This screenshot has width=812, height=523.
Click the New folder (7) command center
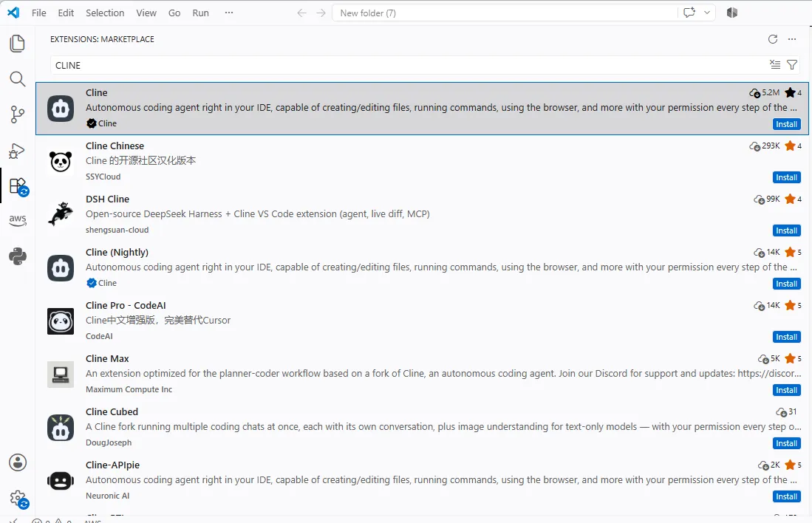[x=505, y=13]
